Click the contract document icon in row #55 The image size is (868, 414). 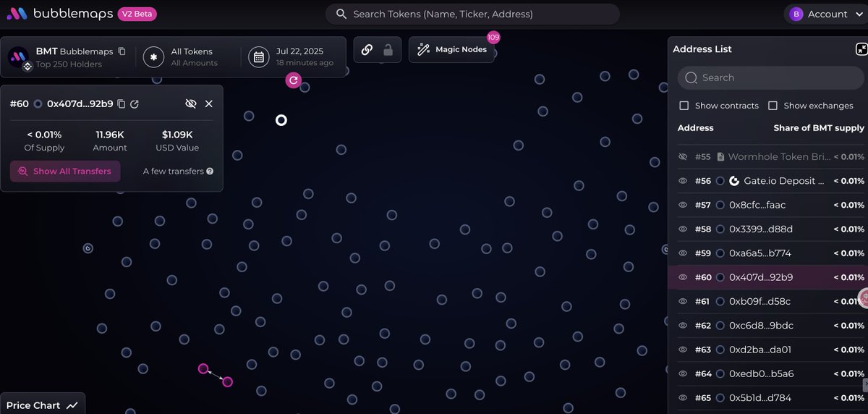coord(720,157)
